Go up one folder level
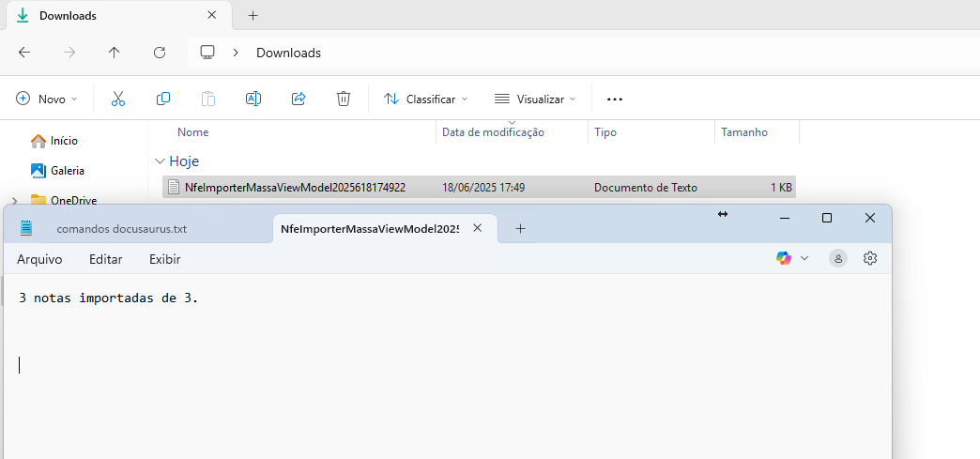This screenshot has width=980, height=459. [115, 53]
